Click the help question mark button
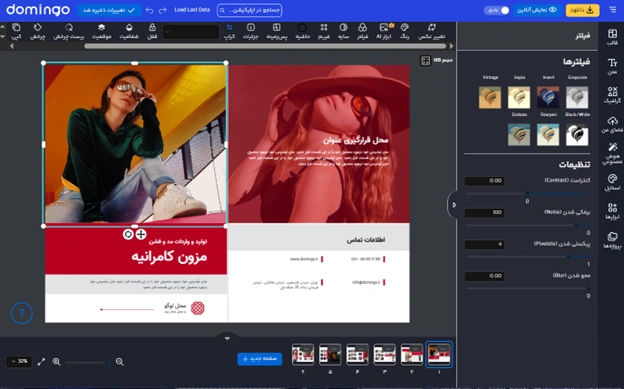The image size is (624, 389). (x=21, y=313)
